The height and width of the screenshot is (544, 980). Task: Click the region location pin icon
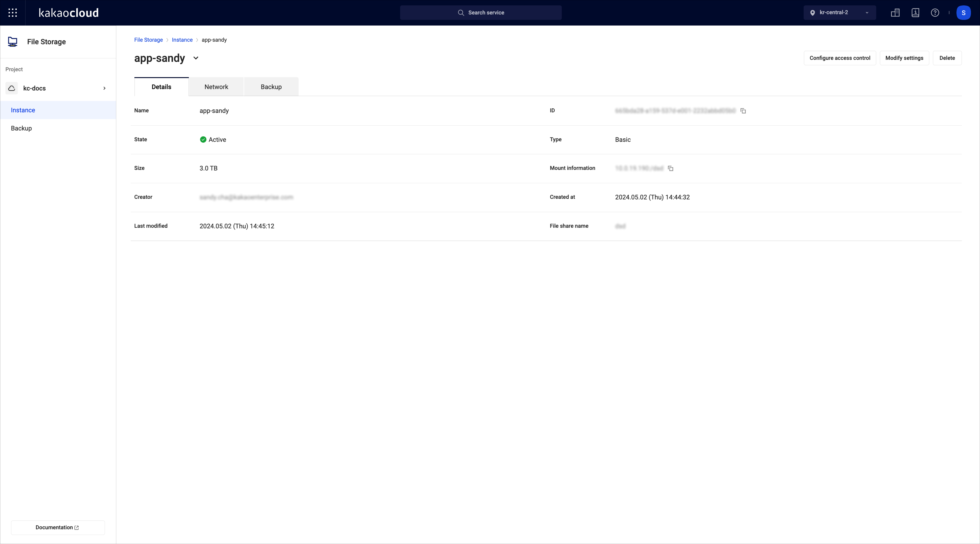coord(813,13)
